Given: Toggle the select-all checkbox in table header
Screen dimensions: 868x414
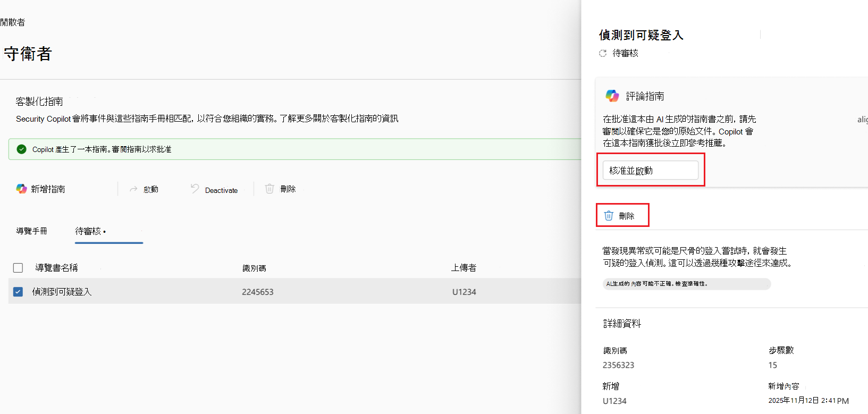Looking at the screenshot, I should [x=18, y=268].
